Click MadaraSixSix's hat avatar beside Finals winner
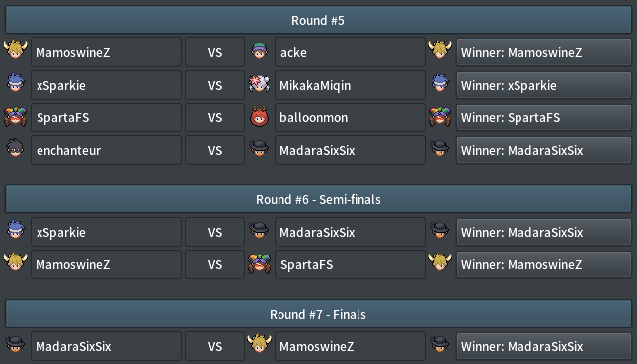The width and height of the screenshot is (637, 364). pos(439,344)
